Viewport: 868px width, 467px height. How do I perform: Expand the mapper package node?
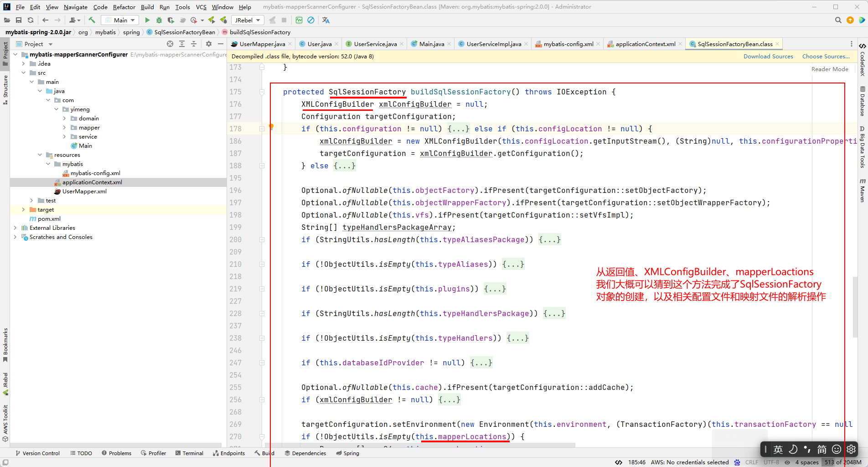tap(64, 127)
